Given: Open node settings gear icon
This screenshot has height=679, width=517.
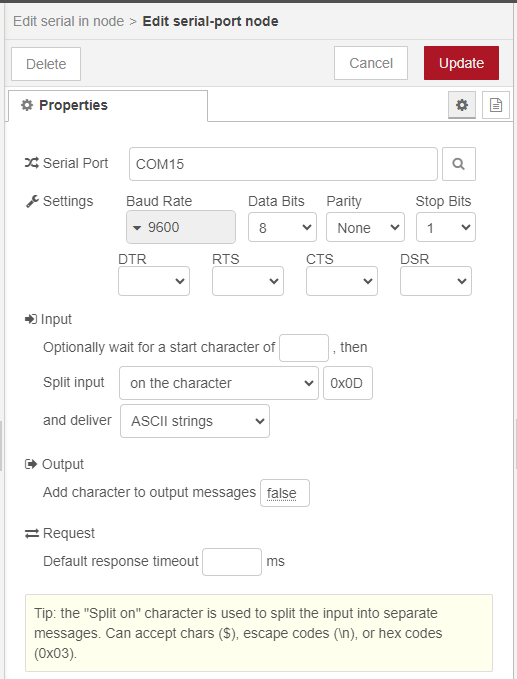Looking at the screenshot, I should pyautogui.click(x=462, y=105).
